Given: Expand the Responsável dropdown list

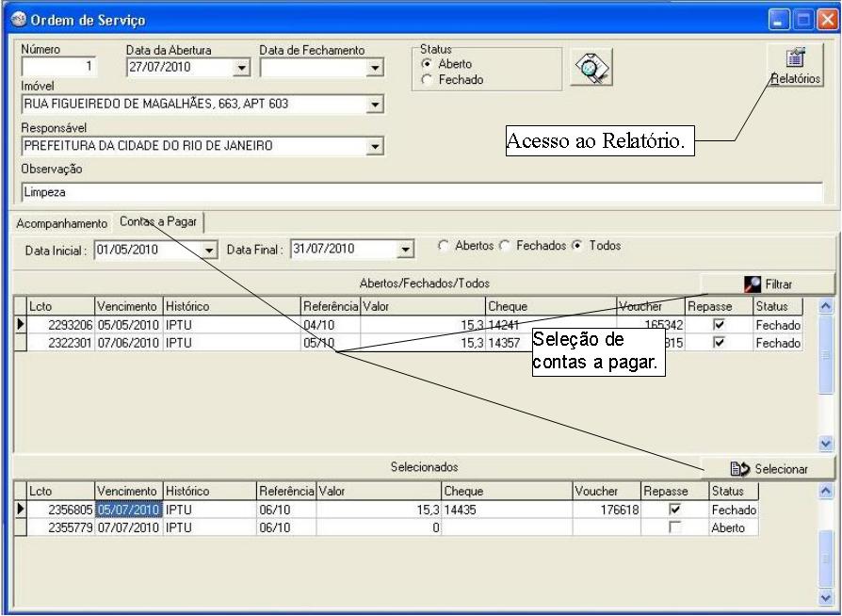Looking at the screenshot, I should click(x=376, y=146).
